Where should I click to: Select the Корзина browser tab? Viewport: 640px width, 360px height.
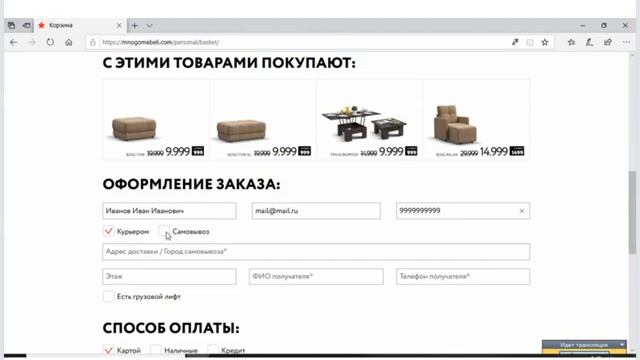(81, 25)
